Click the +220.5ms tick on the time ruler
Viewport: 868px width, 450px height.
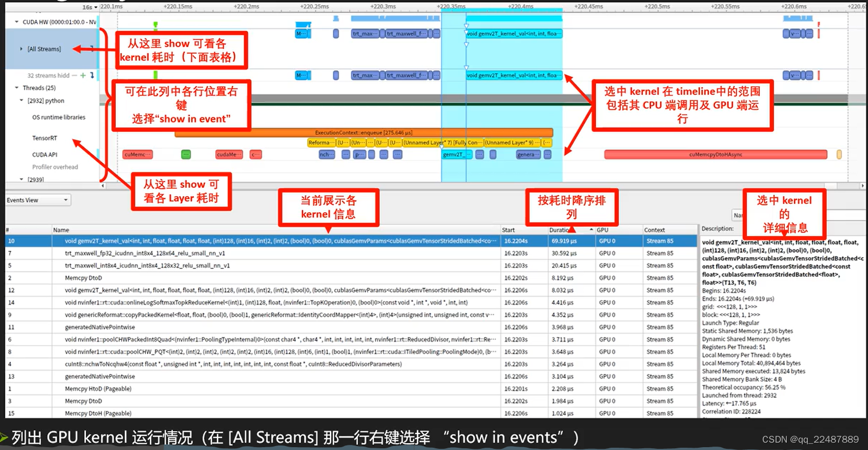coord(657,6)
